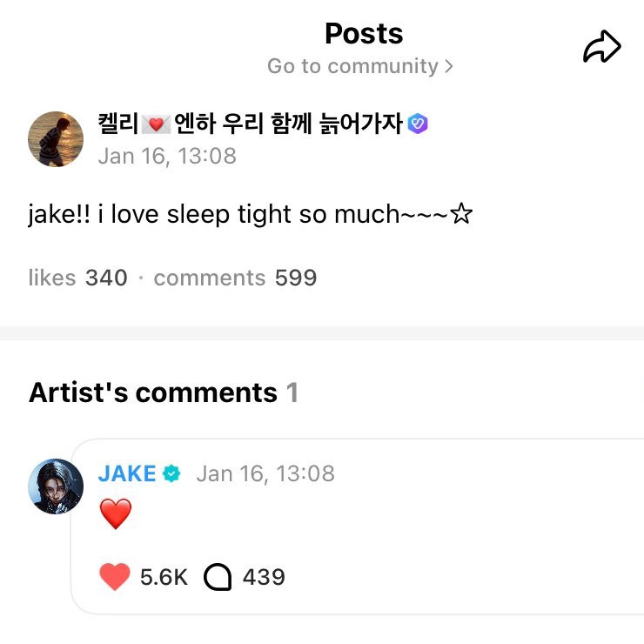Click the chevron beside Go to community
The image size is (644, 644).
(x=449, y=66)
